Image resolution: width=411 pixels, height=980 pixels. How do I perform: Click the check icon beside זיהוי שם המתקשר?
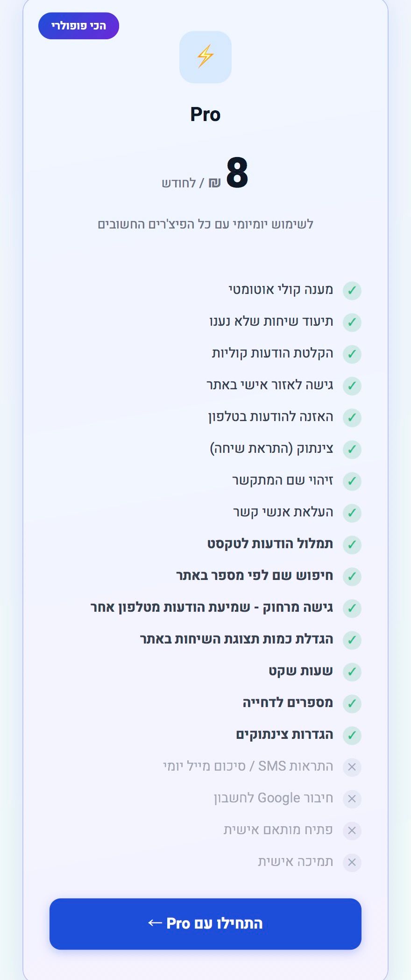pyautogui.click(x=352, y=481)
